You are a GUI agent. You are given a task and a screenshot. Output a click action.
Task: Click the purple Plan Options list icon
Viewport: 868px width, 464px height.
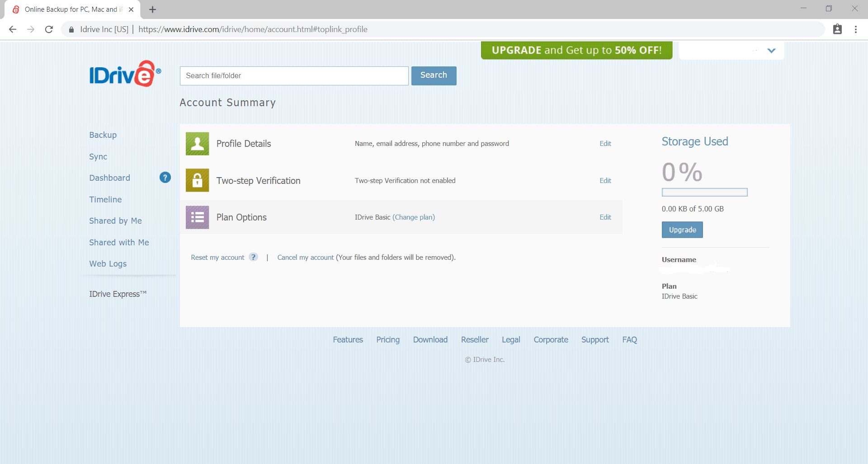pos(197,217)
